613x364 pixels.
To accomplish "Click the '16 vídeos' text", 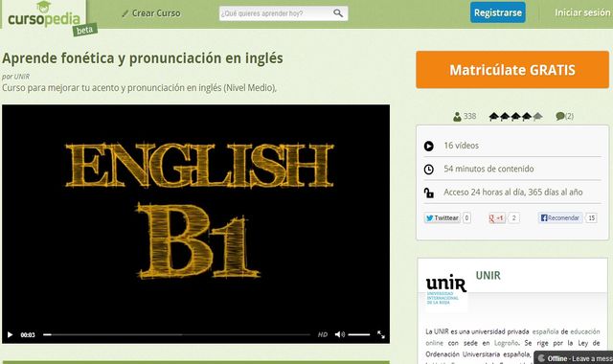I will point(461,146).
